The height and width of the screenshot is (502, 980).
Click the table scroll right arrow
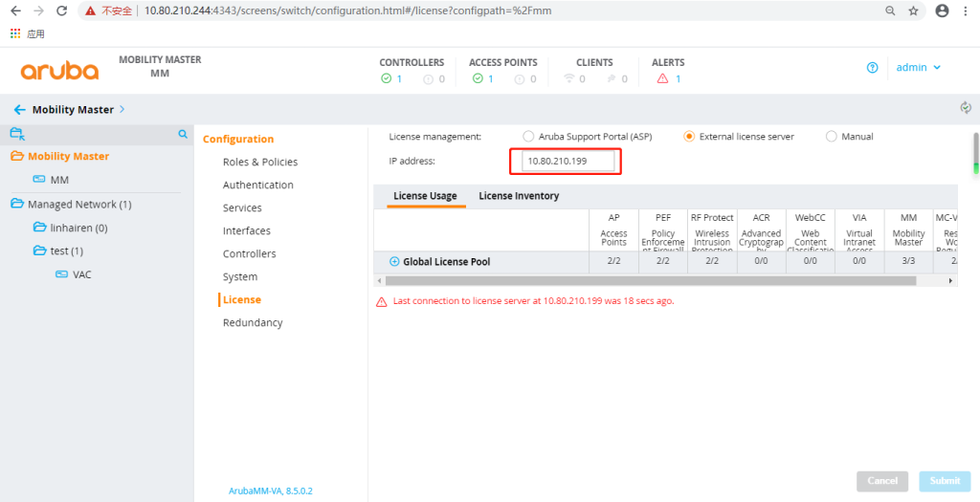coord(951,281)
